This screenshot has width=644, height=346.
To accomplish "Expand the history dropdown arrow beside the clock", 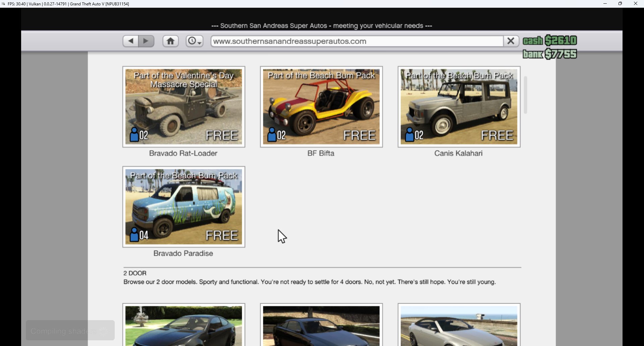I will coord(199,43).
